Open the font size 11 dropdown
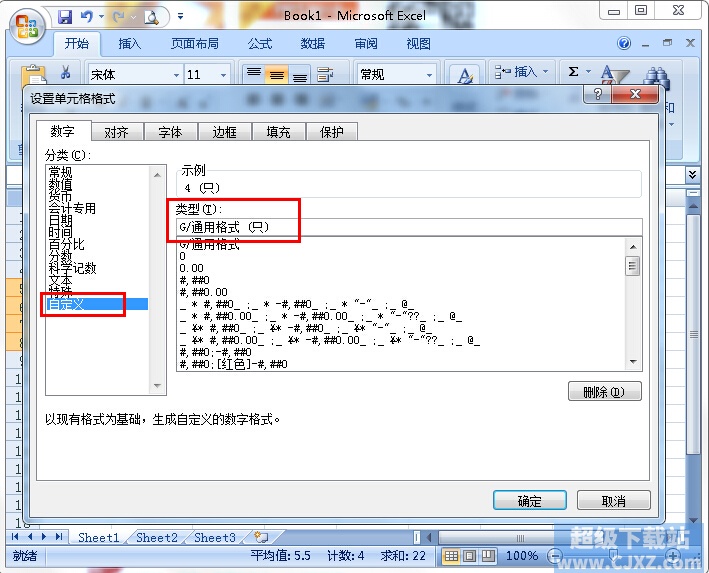The image size is (709, 573). 223,75
